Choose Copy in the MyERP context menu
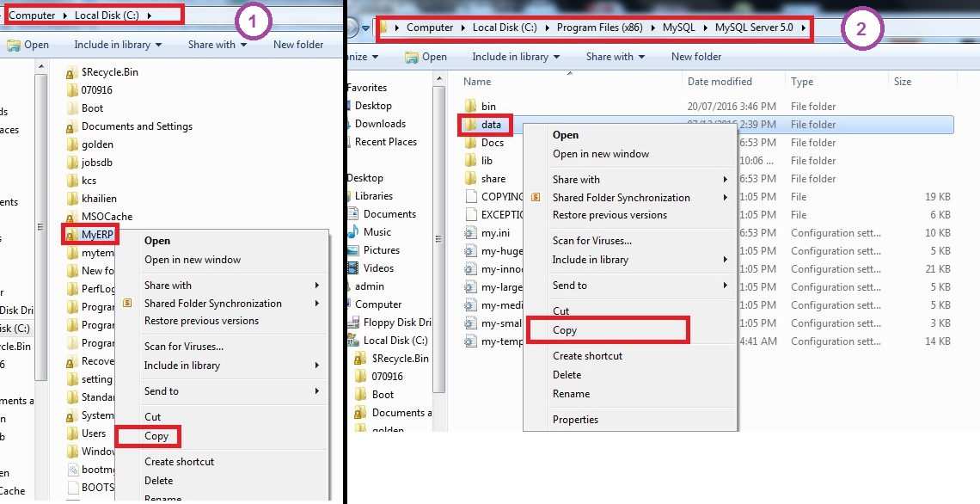This screenshot has height=504, width=980. 156,436
